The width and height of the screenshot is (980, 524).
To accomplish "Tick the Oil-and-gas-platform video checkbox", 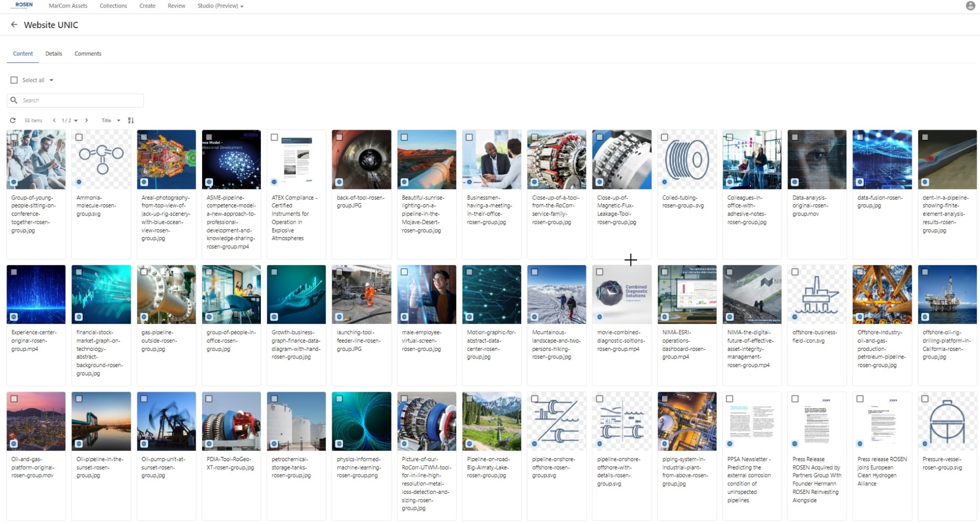I will (14, 399).
